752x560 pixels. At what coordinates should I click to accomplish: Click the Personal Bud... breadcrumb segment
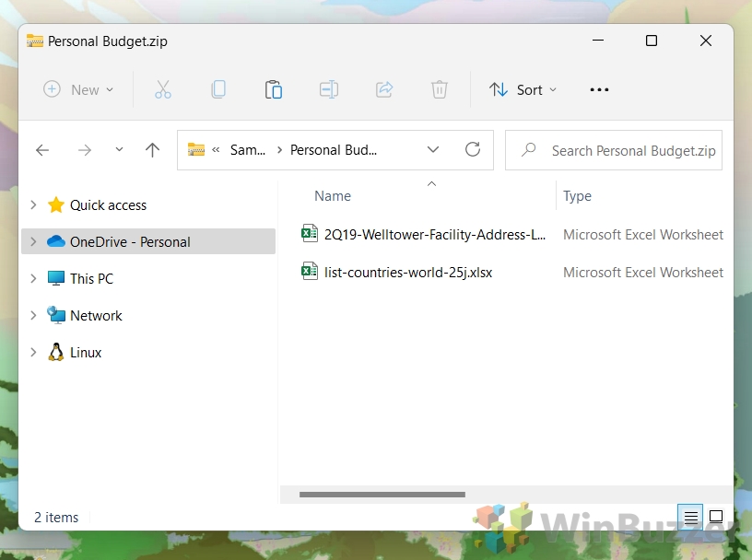[x=334, y=150]
